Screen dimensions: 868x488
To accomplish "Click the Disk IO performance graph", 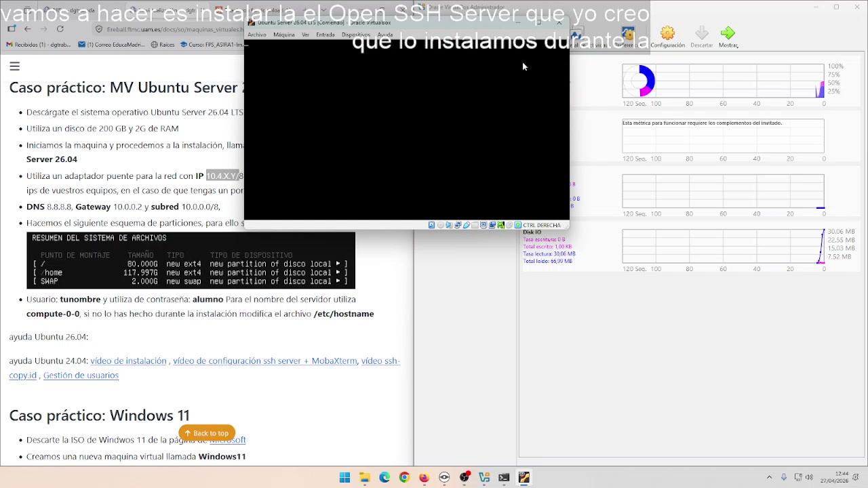I will pos(723,246).
